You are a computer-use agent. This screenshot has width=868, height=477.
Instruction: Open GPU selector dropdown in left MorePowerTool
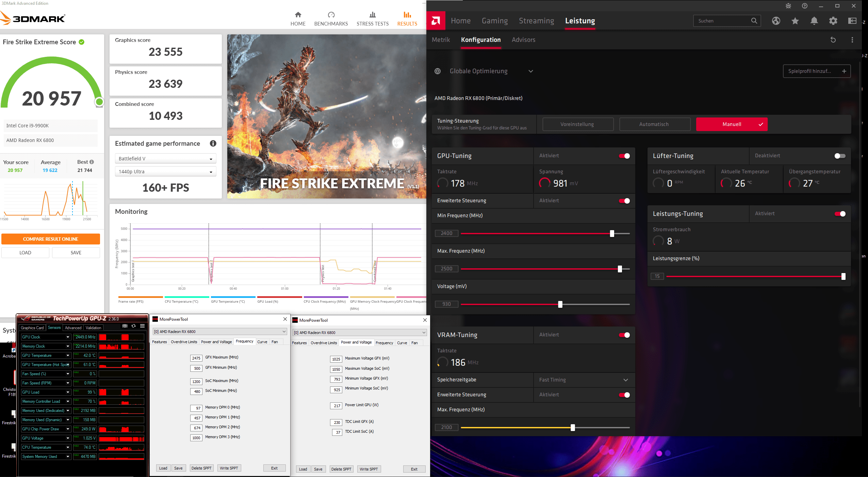coord(219,332)
